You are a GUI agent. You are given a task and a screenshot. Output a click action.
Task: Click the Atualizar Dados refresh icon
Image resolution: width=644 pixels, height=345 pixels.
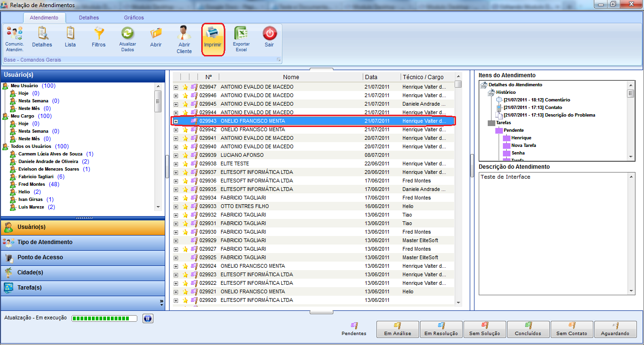(x=127, y=34)
